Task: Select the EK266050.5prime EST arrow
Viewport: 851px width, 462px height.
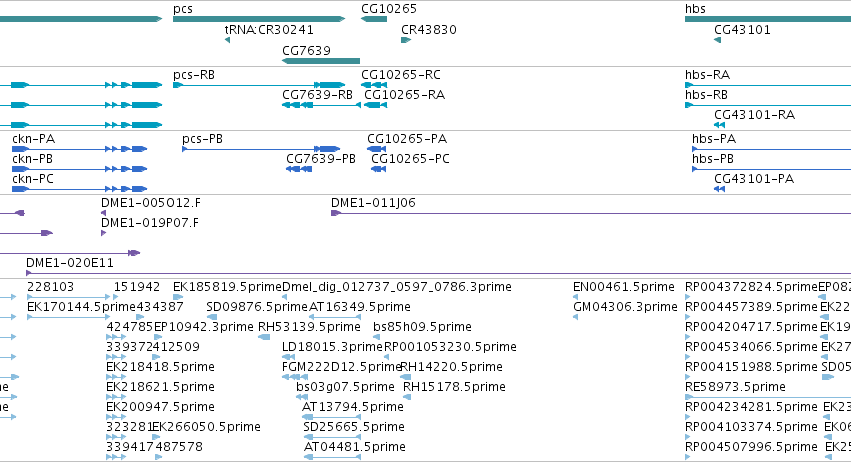Action: point(158,437)
